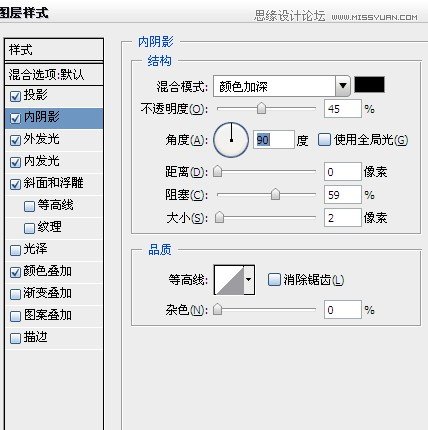Click the size field showing 2
This screenshot has height=430, width=428.
pyautogui.click(x=343, y=218)
